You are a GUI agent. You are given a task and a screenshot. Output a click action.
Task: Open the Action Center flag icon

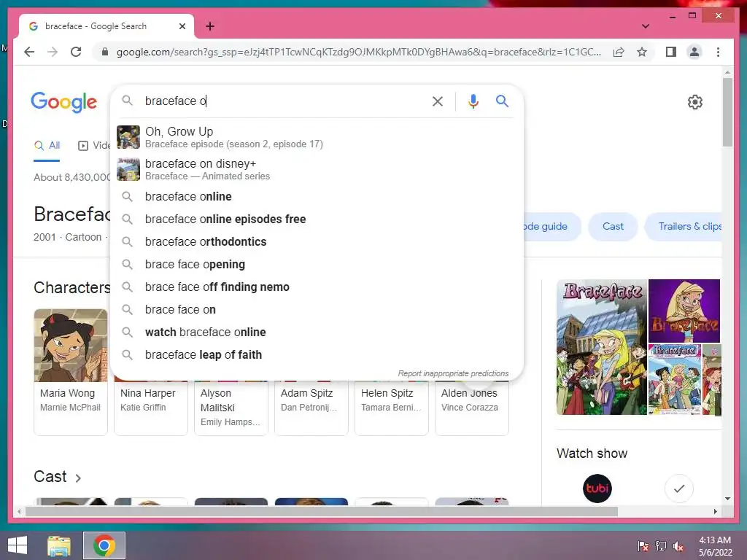643,546
